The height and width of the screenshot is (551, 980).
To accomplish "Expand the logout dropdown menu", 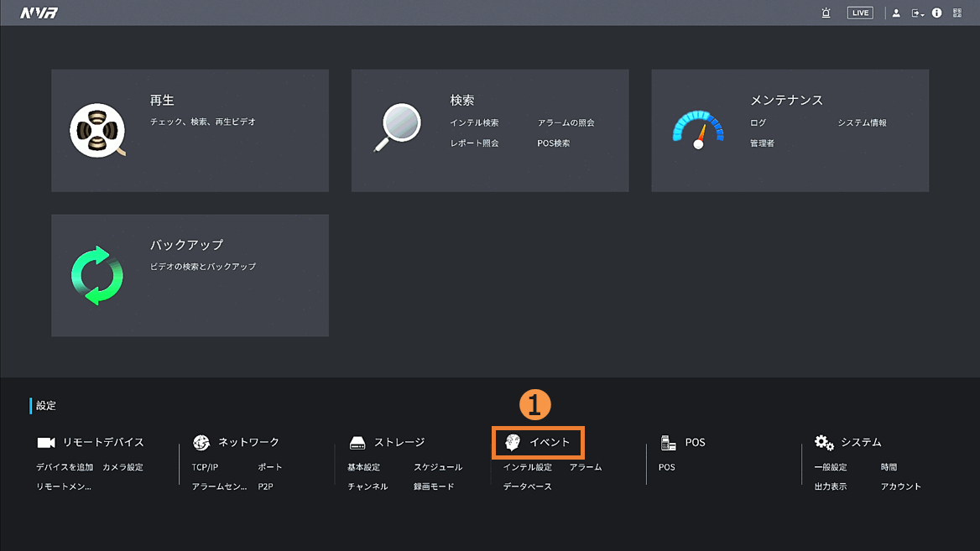I will (918, 13).
